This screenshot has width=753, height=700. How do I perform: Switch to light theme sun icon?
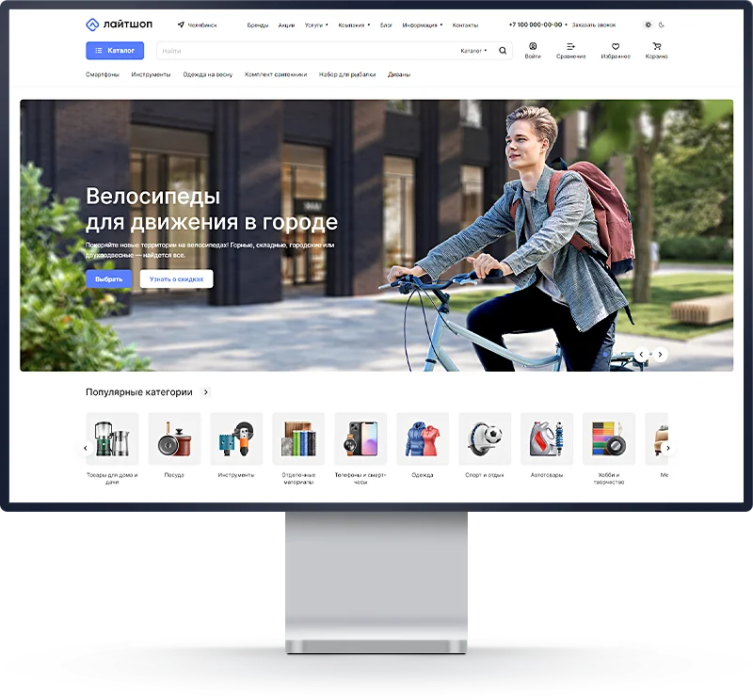[x=648, y=24]
